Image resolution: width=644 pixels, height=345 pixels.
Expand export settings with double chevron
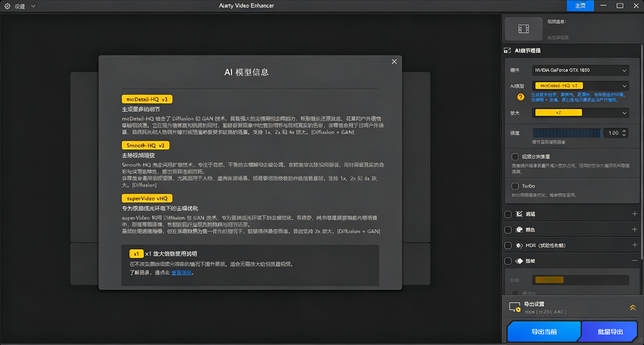click(x=632, y=307)
